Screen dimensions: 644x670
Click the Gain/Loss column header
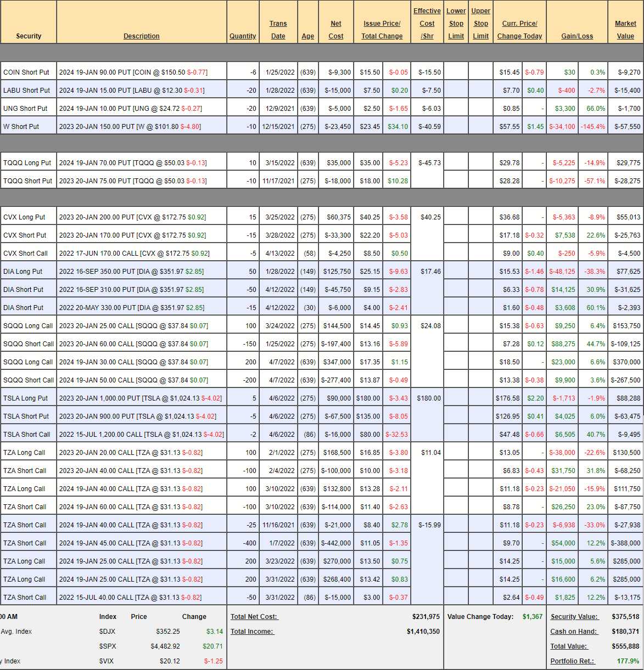[x=576, y=36]
